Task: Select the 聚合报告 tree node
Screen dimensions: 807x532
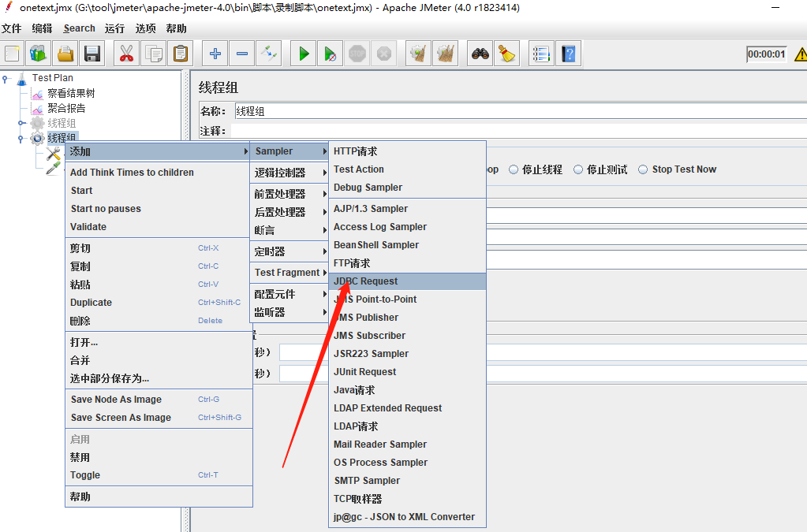Action: [x=66, y=108]
